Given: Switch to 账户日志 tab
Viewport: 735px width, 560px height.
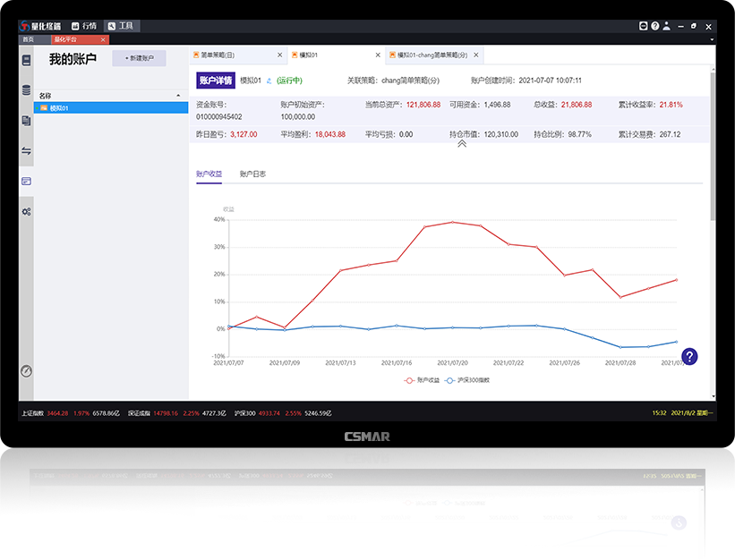Looking at the screenshot, I should (252, 174).
